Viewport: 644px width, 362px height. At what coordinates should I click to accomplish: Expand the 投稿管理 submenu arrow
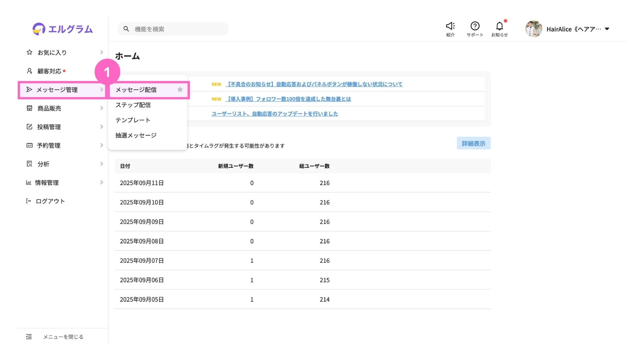point(102,127)
